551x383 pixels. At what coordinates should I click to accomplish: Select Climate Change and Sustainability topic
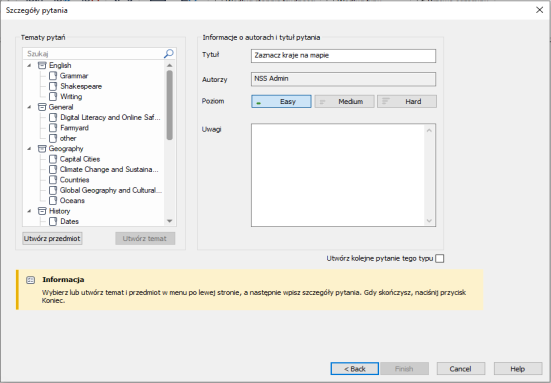109,169
